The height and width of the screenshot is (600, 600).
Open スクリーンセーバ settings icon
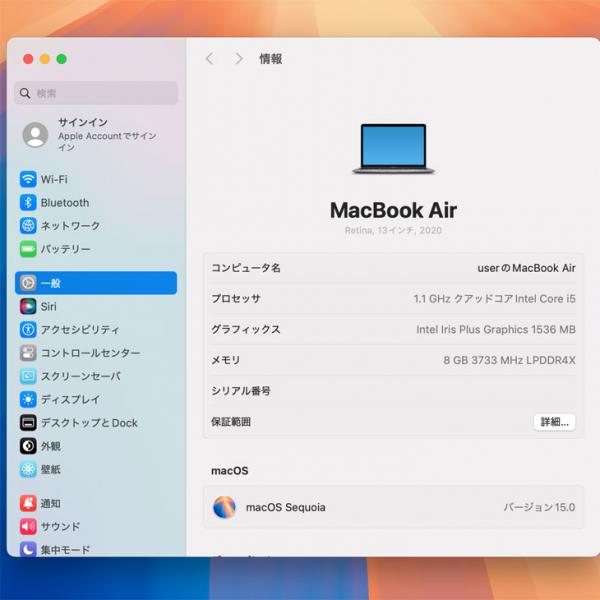[x=28, y=376]
